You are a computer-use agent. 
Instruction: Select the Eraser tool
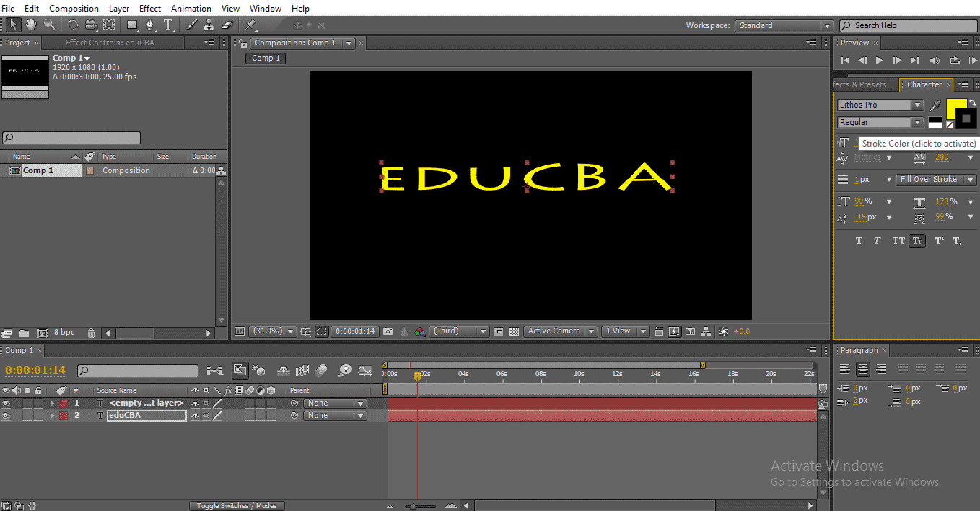pyautogui.click(x=227, y=25)
